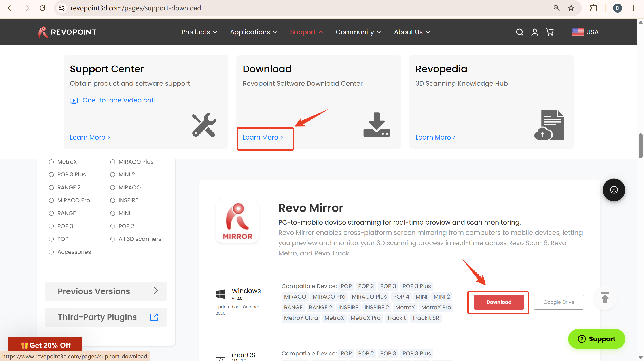Click the green Support button
The image size is (644, 361).
(x=597, y=339)
